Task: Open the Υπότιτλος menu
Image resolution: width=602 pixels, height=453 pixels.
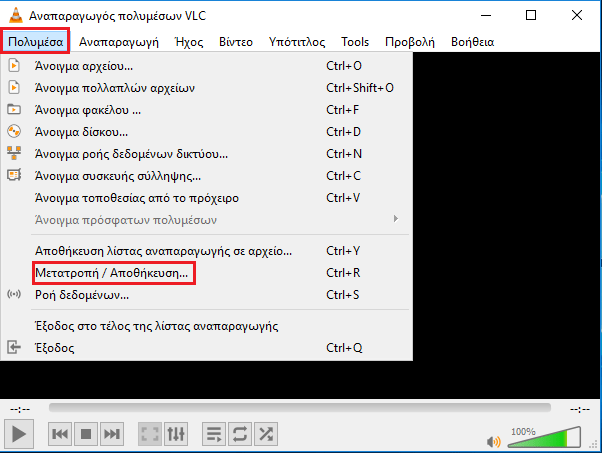Action: (297, 41)
